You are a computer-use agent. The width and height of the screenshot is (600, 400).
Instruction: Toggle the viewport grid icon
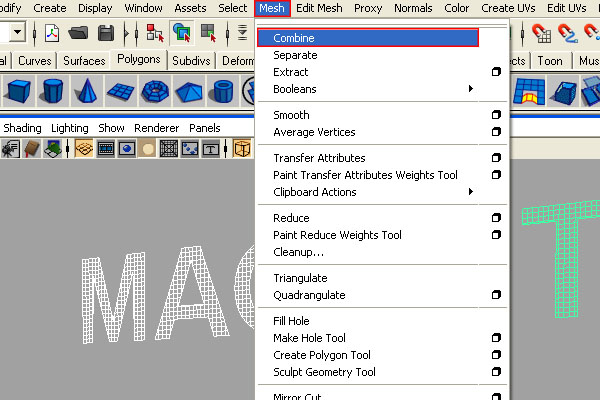click(84, 149)
